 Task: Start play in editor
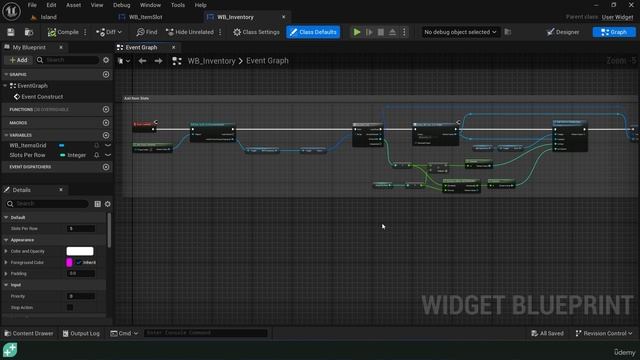(x=357, y=32)
